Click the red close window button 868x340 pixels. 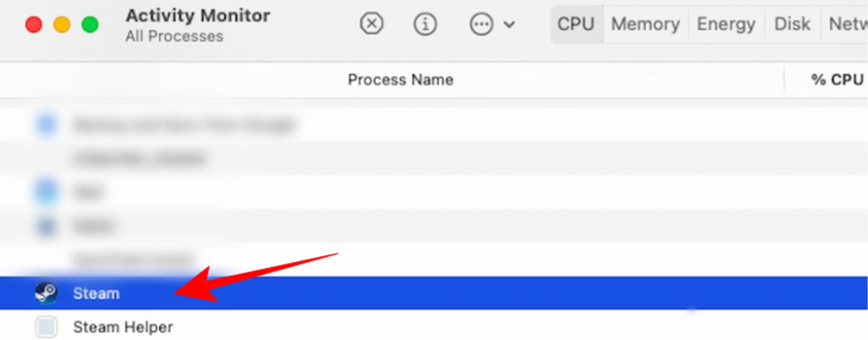click(34, 25)
